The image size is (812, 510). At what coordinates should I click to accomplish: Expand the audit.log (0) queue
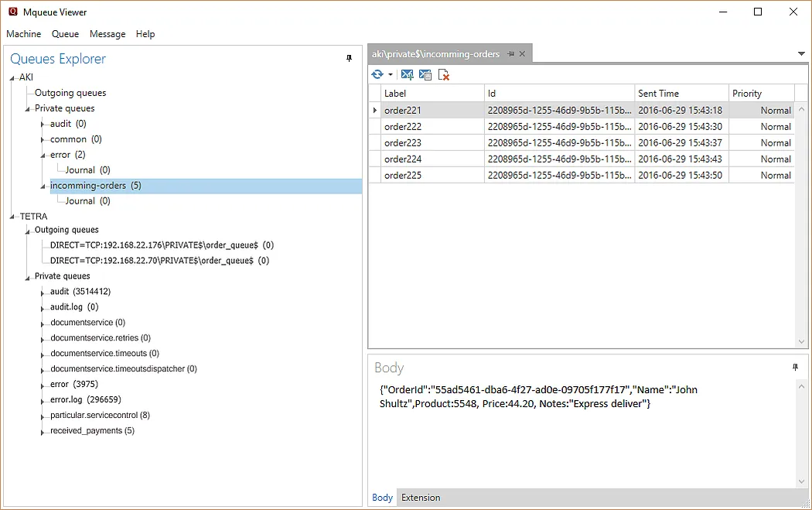(43, 308)
